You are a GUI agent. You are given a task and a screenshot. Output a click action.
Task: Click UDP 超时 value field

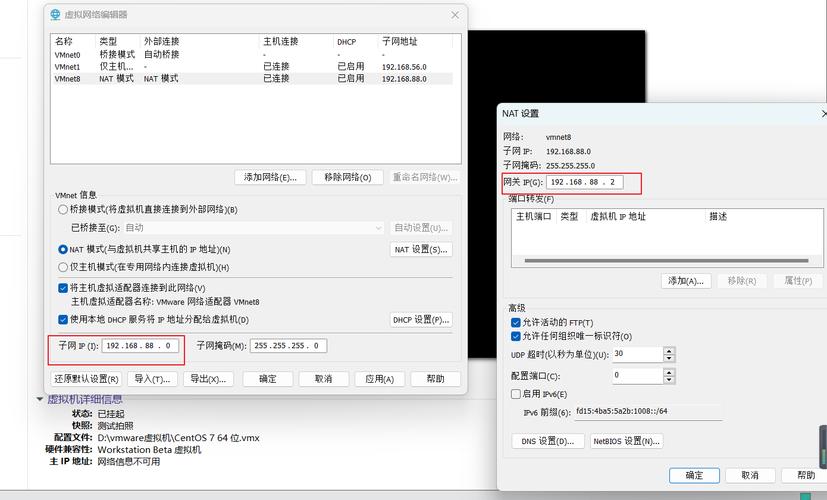[637, 354]
